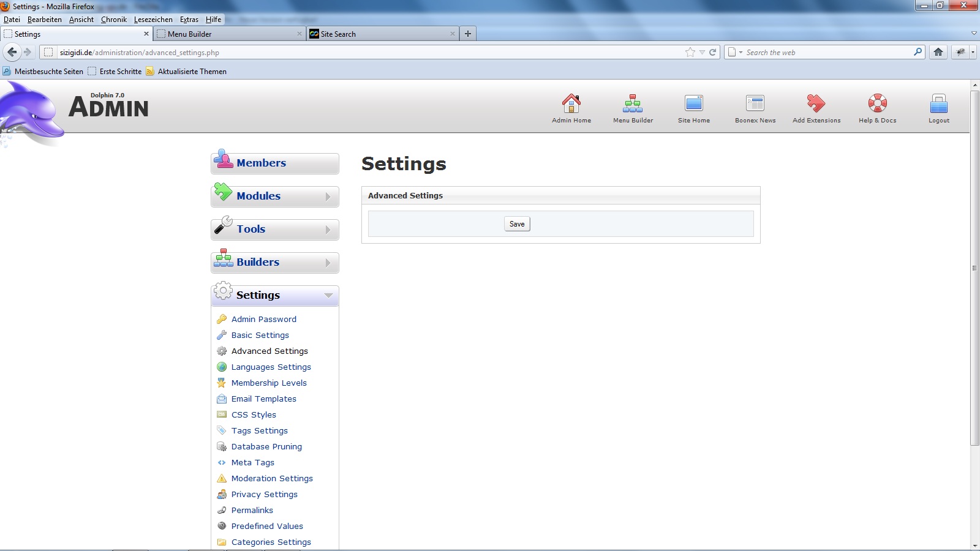Click the Firefox home button

point(938,52)
